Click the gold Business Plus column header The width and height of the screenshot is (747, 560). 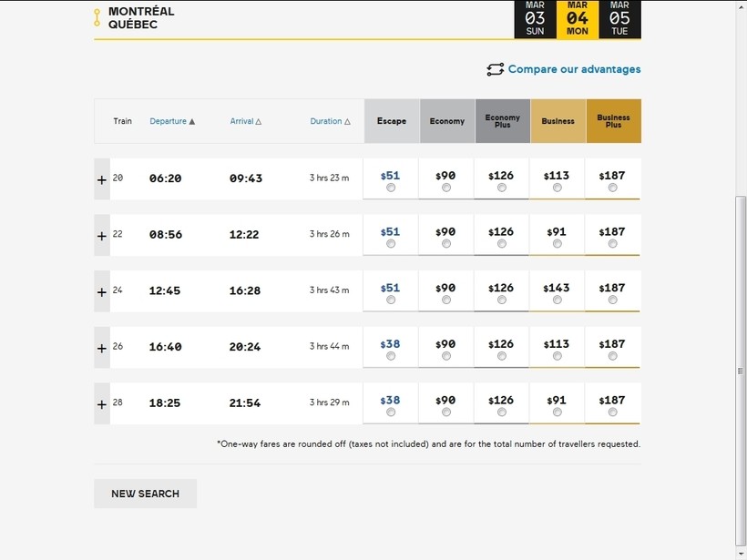613,121
